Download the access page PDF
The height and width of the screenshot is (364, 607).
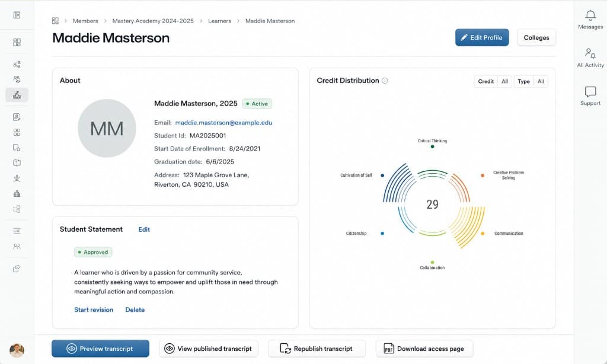[x=424, y=349]
